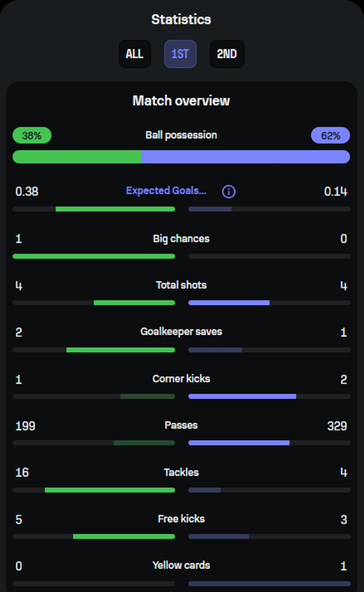This screenshot has width=364, height=592.
Task: Switch to the ALL statistics tab
Action: click(x=135, y=54)
